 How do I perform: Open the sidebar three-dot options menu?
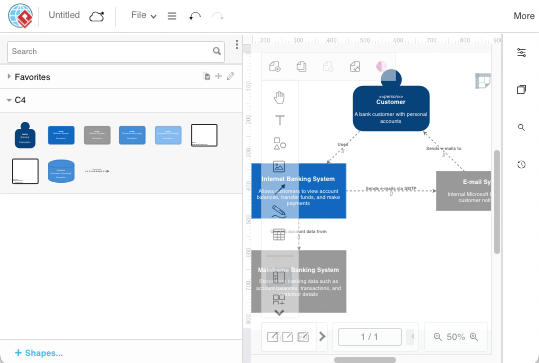(x=237, y=44)
